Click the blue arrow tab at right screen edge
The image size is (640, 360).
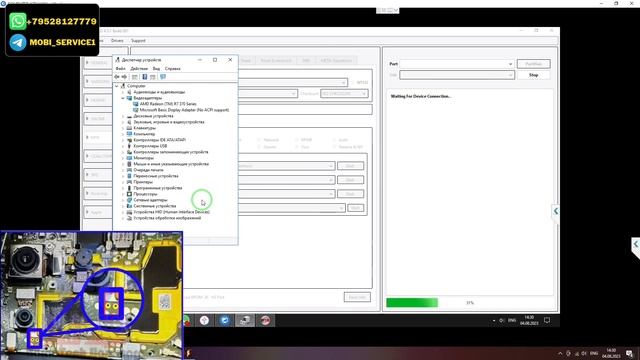[636, 245]
